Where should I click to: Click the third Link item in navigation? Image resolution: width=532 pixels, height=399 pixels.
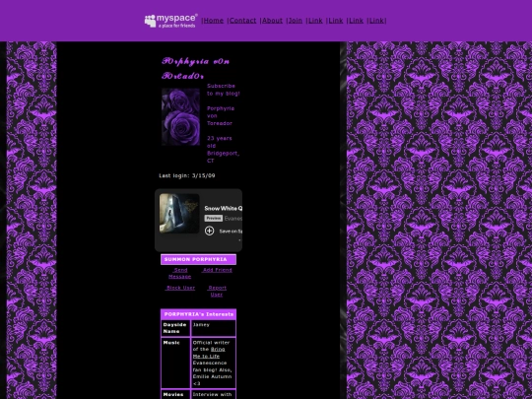357,21
